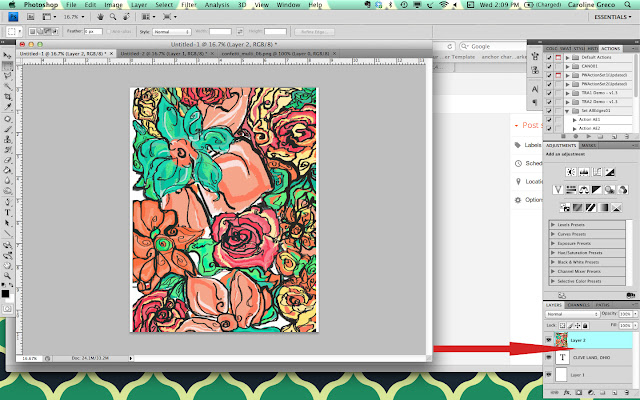Toggle lock all for layer

[585, 326]
